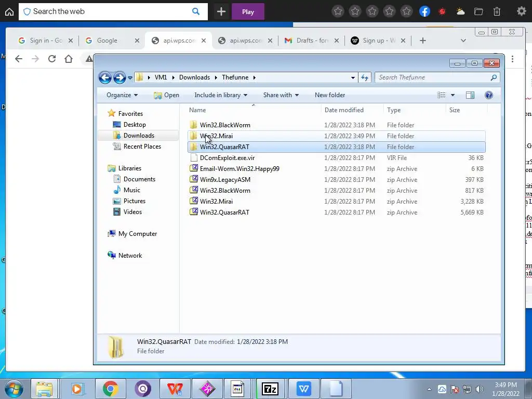Select the Win32.Mirai folder row

pos(336,136)
